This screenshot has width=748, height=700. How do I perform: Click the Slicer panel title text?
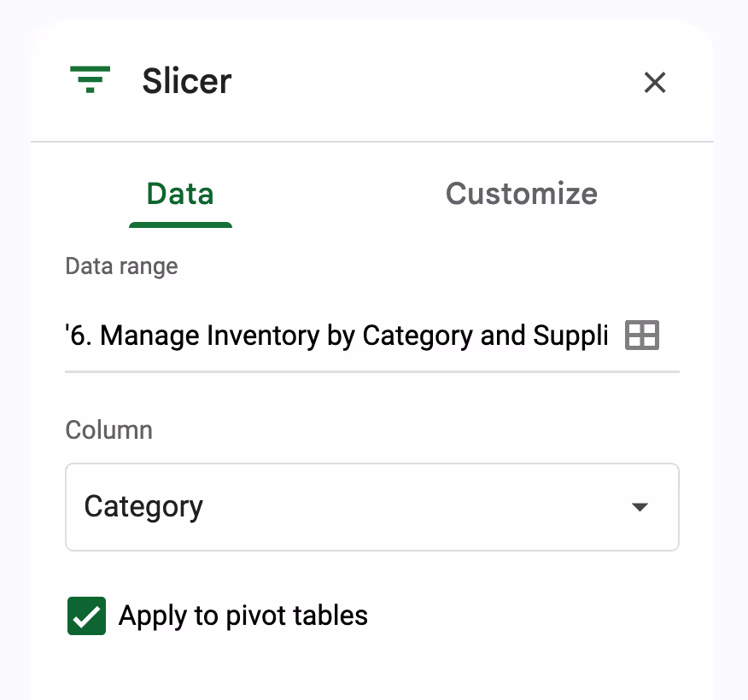pyautogui.click(x=186, y=81)
